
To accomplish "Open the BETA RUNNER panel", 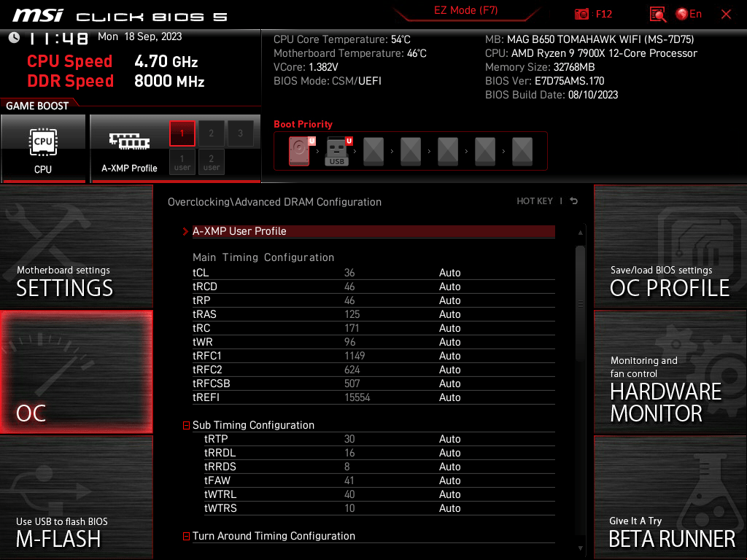I will coord(670,497).
